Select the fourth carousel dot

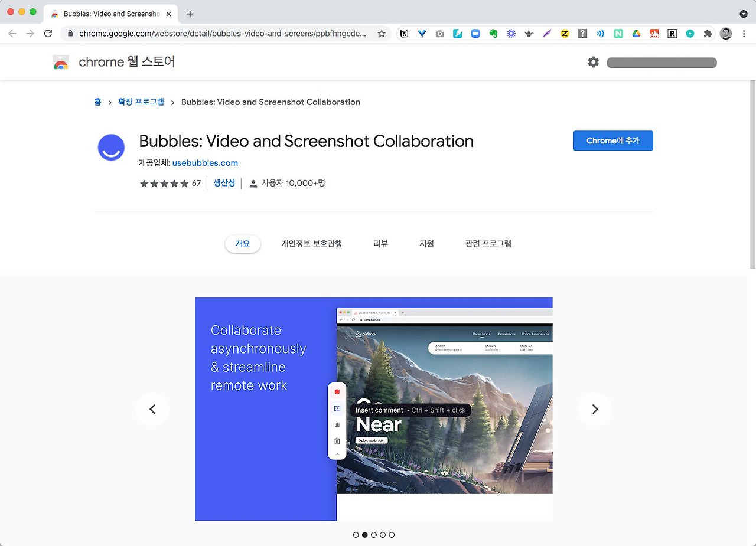[x=383, y=535]
